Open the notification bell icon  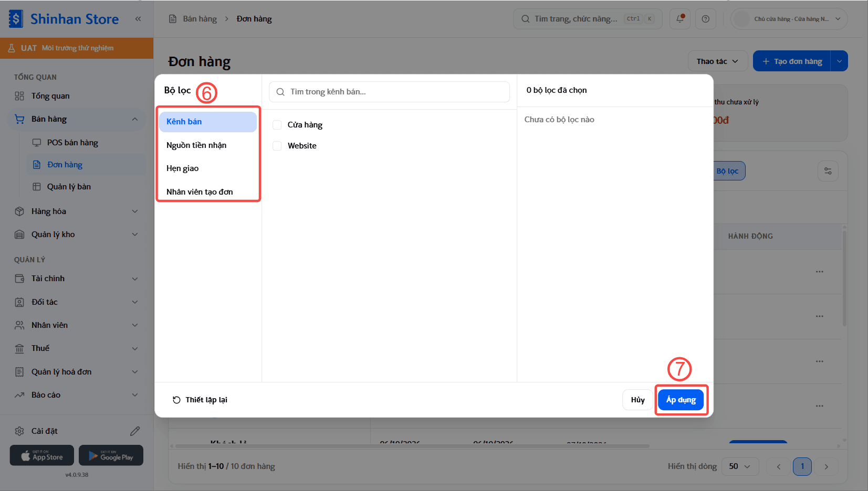coord(680,19)
